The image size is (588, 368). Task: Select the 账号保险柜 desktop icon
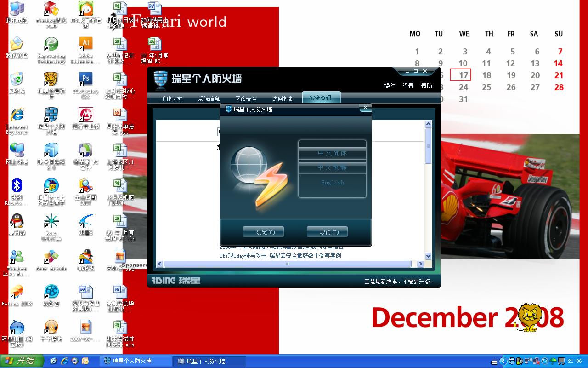click(x=51, y=156)
